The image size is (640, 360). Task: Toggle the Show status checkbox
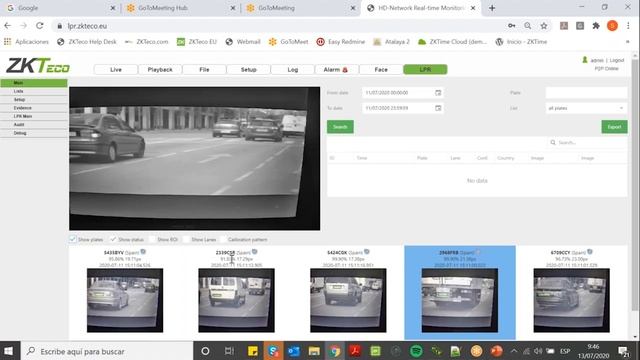pyautogui.click(x=113, y=239)
